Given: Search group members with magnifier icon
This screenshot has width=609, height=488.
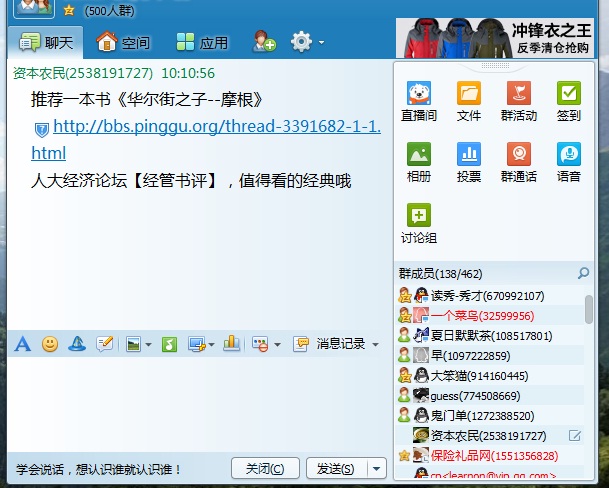Looking at the screenshot, I should click(x=583, y=273).
